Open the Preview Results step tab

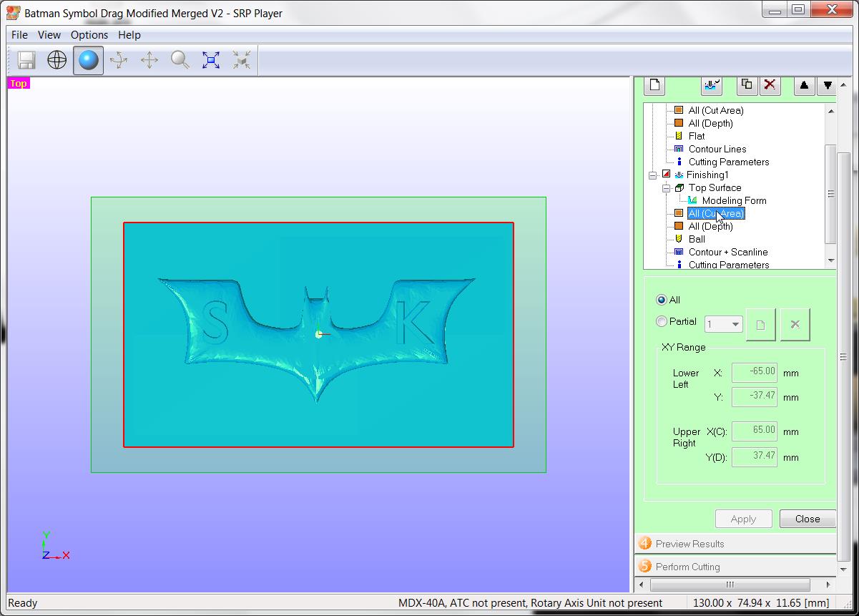(735, 544)
